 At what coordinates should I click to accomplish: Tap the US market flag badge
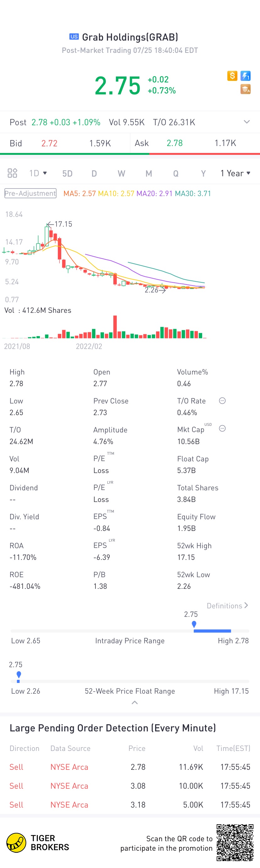[x=74, y=37]
